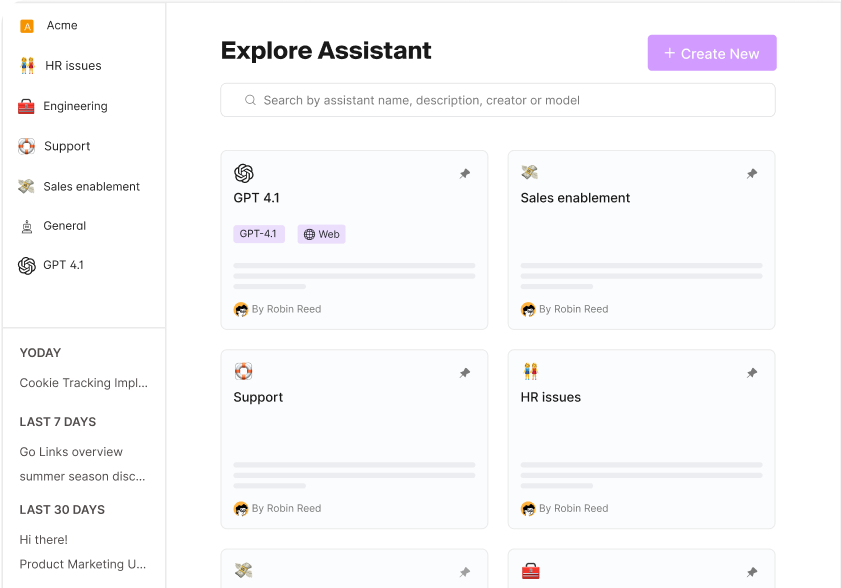Click the GPT 4.1 OpenAI icon in sidebar
Viewport: 841px width, 588px height.
[27, 265]
